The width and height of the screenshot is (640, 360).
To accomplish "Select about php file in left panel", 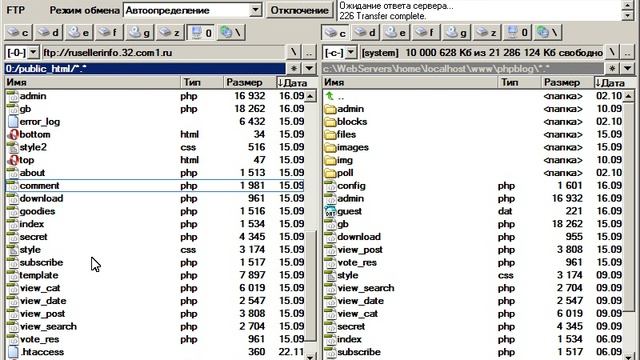I will [155, 173].
